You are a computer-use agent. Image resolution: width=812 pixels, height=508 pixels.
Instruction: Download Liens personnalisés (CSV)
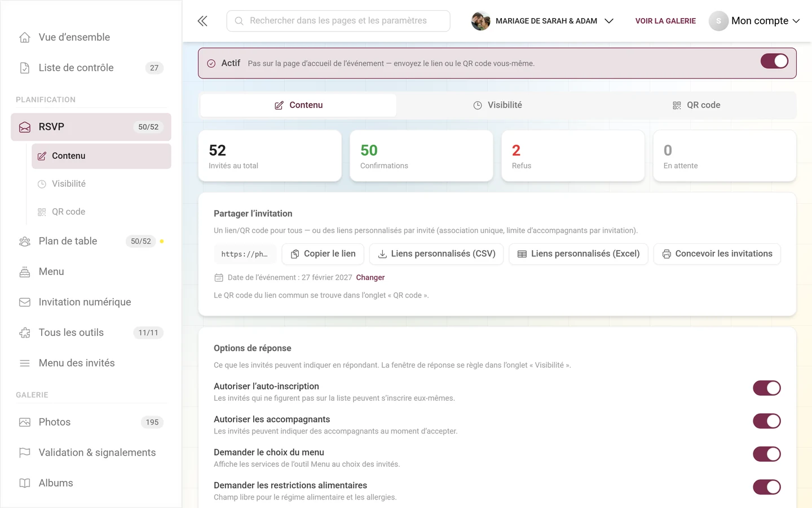coord(436,254)
